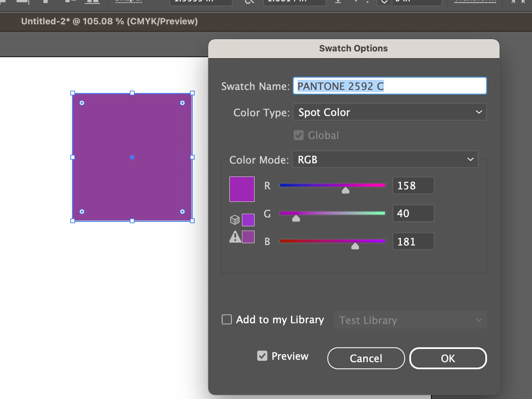532x399 pixels.
Task: Click the B channel slider thumb
Action: pyautogui.click(x=355, y=246)
